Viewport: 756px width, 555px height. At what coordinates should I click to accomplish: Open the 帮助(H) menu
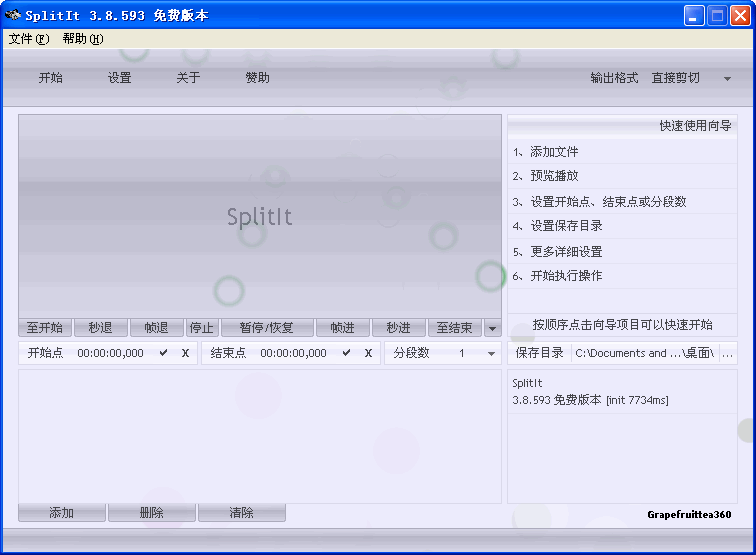coord(83,39)
